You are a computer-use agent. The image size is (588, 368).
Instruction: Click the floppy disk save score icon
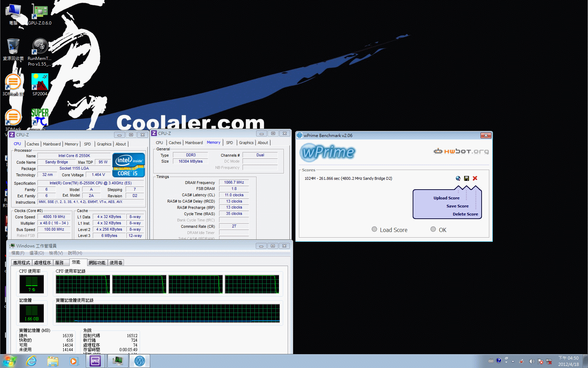click(467, 178)
